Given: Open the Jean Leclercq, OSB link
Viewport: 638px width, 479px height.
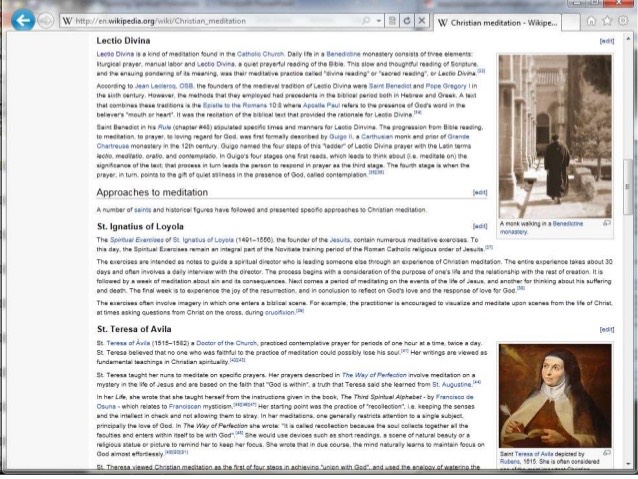Looking at the screenshot, I should coord(164,86).
